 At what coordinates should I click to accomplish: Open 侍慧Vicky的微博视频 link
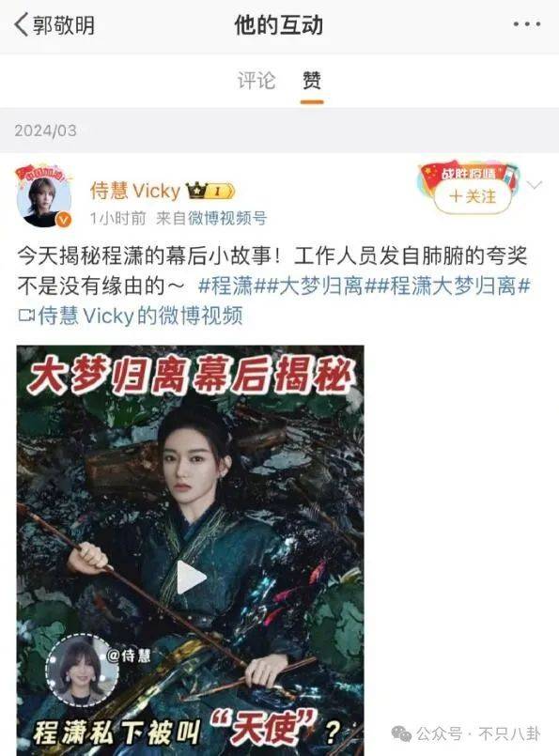tap(140, 316)
